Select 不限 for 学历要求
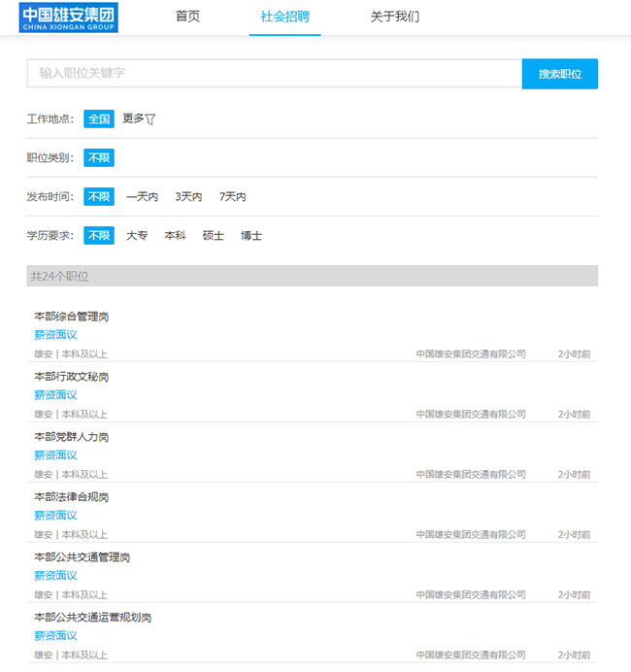This screenshot has width=631, height=672. [99, 235]
